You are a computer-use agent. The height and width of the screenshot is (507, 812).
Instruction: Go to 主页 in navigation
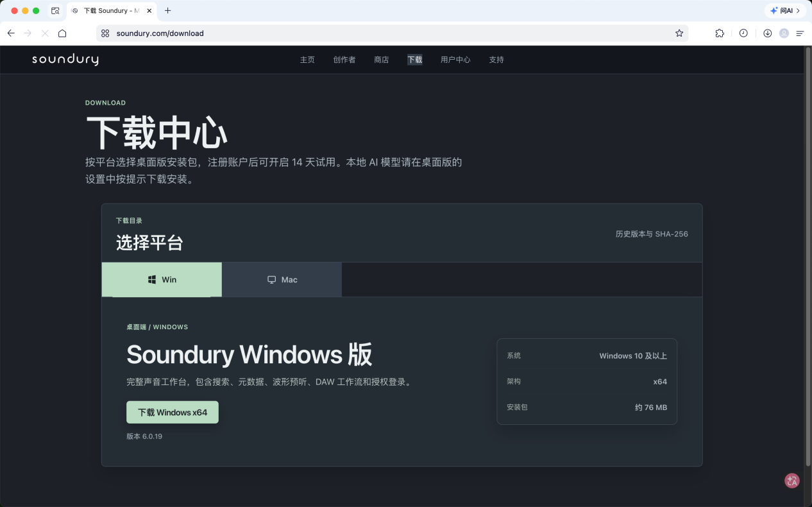(307, 60)
